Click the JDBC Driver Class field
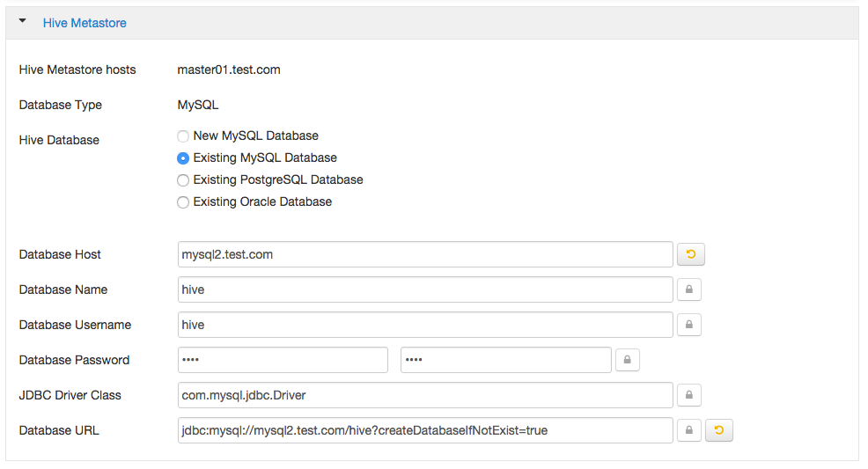The width and height of the screenshot is (868, 469). pos(425,395)
